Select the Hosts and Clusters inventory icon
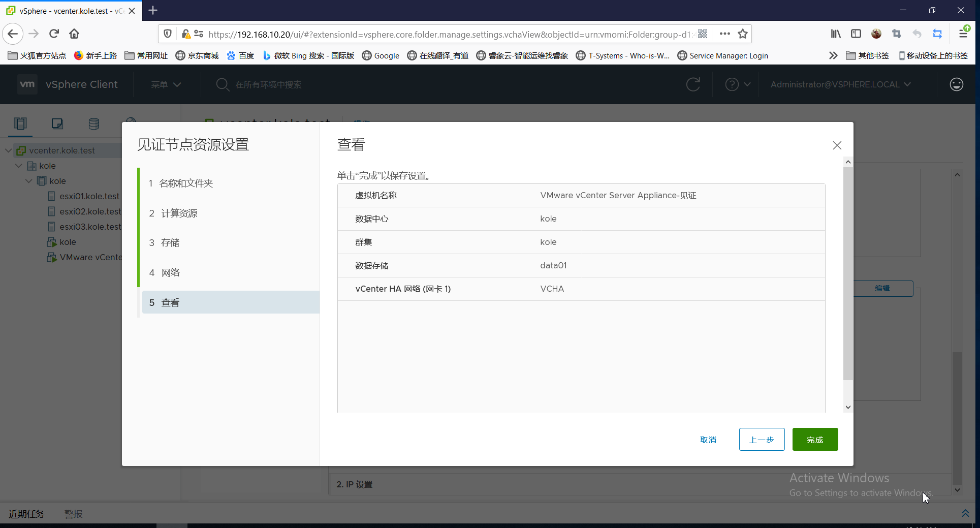Image resolution: width=980 pixels, height=528 pixels. [20, 123]
